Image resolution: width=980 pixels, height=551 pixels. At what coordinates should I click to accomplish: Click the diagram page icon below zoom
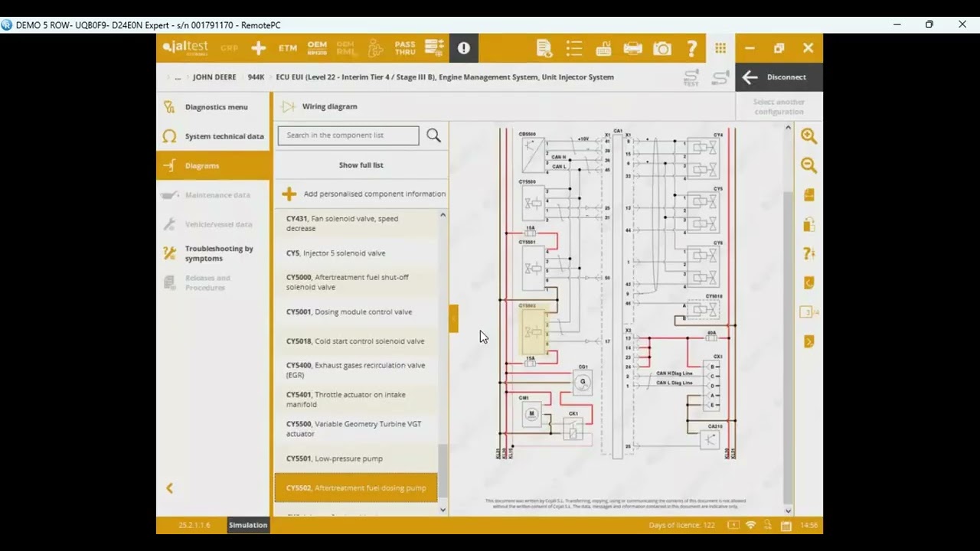[808, 195]
